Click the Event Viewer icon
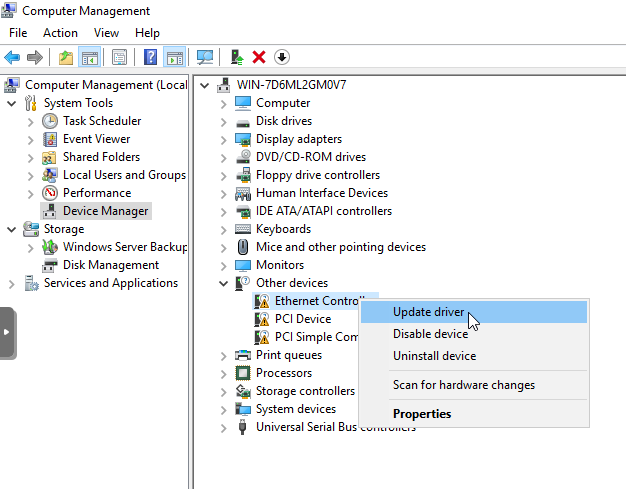Viewport: 626px width, 489px height. pyautogui.click(x=50, y=139)
